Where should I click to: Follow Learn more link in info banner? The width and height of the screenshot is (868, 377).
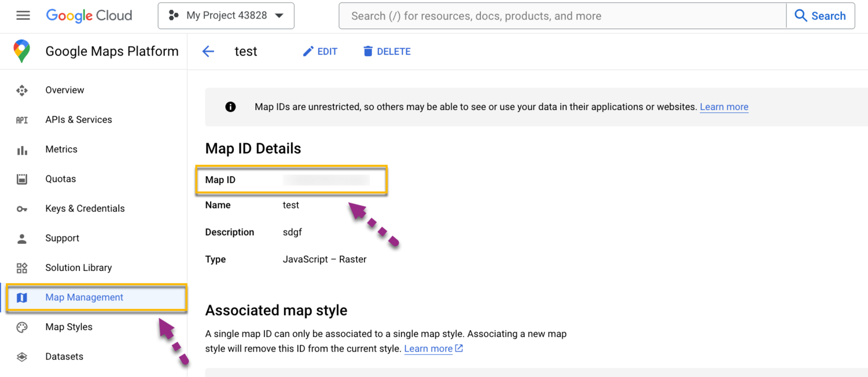click(724, 107)
